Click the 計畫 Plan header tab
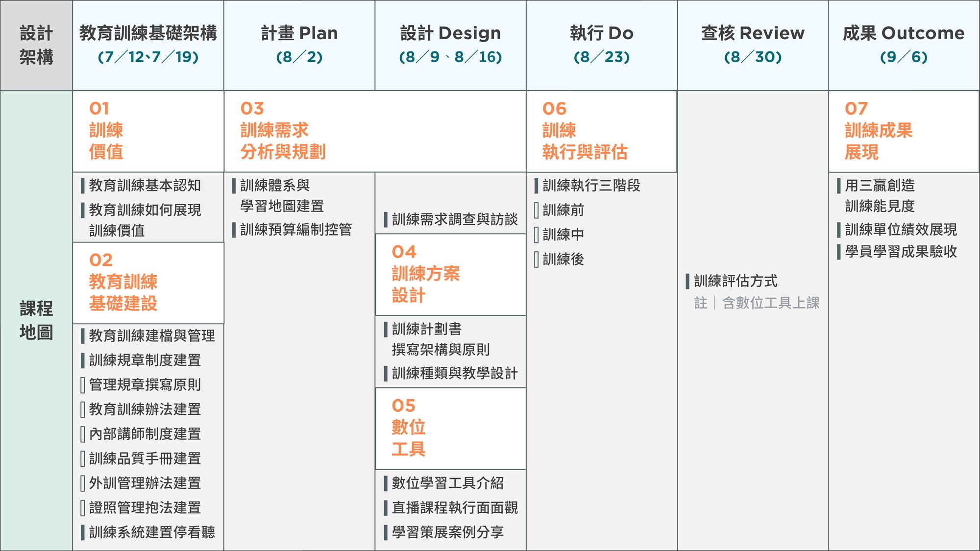 pos(299,45)
